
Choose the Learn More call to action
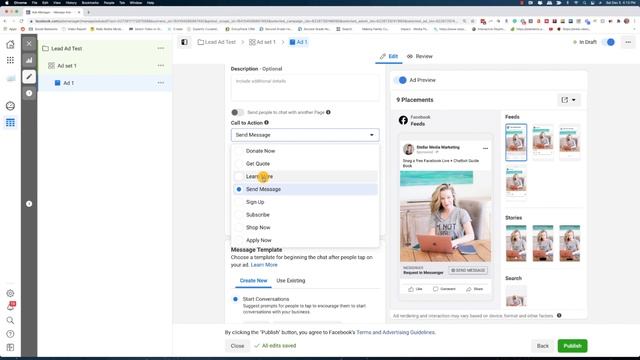point(305,176)
